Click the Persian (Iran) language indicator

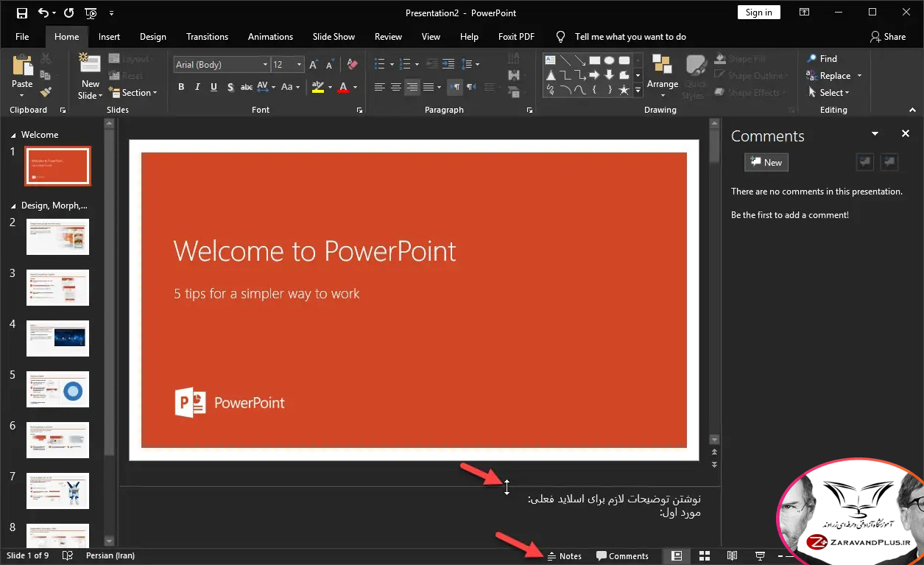coord(110,556)
